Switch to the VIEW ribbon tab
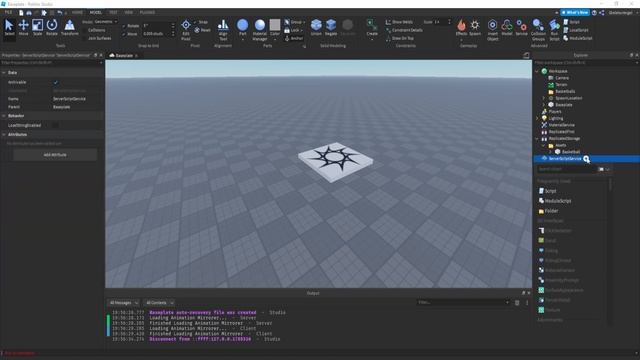Image resolution: width=640 pixels, height=360 pixels. pyautogui.click(x=129, y=13)
